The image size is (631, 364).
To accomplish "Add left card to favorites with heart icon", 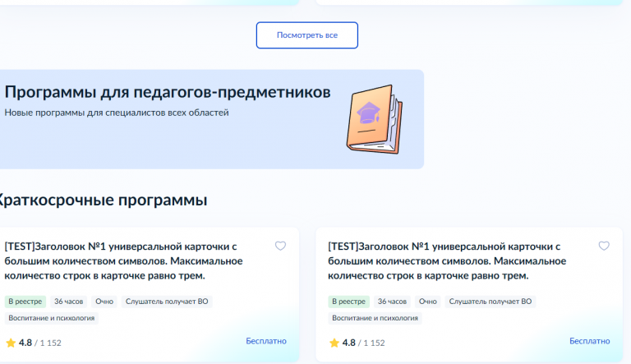I will click(280, 246).
